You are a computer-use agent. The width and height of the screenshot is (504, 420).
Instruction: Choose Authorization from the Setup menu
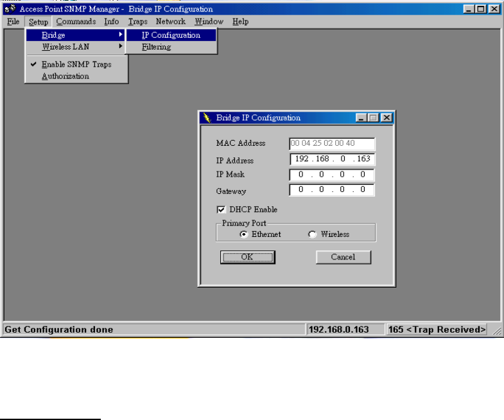[x=76, y=76]
